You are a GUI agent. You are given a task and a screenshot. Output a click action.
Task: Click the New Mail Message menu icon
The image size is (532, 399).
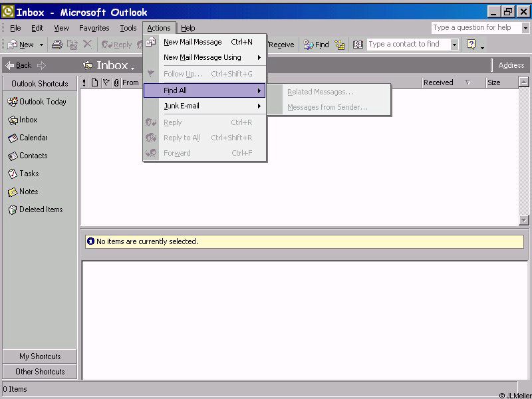coord(151,42)
